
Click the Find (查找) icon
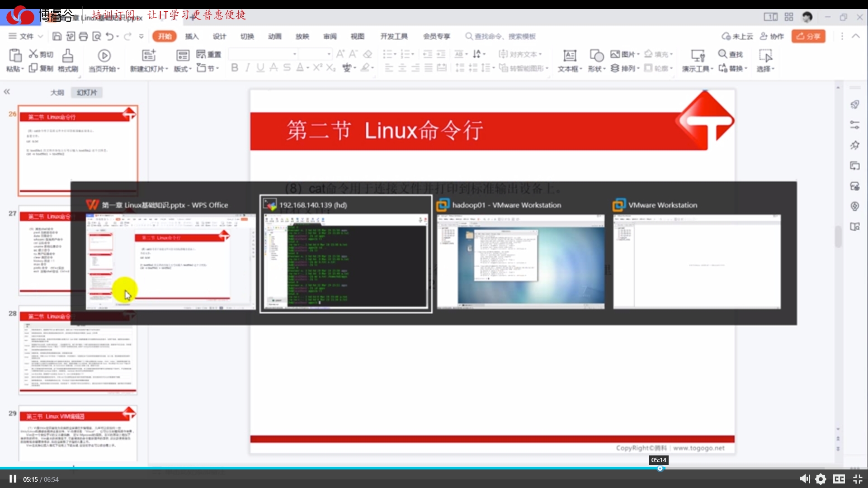(722, 54)
